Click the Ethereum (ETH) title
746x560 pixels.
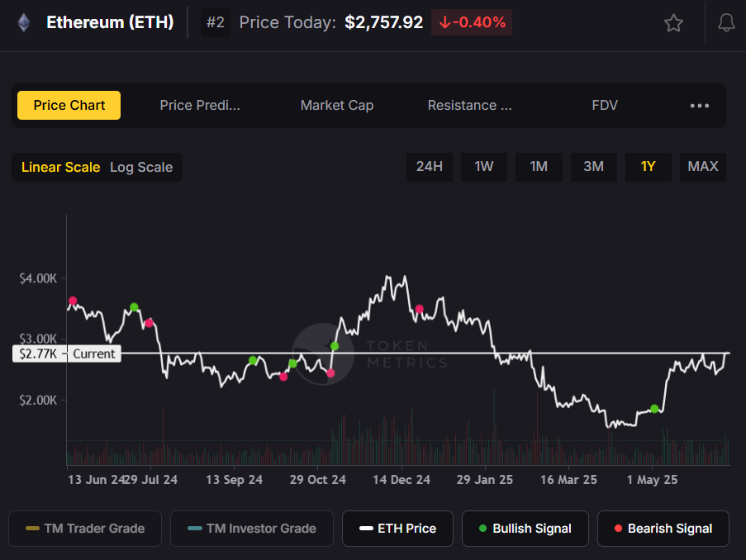[x=110, y=22]
